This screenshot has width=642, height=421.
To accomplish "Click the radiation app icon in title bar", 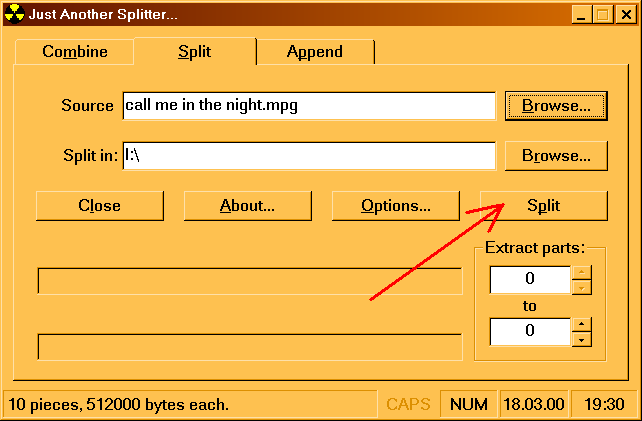I will (14, 14).
